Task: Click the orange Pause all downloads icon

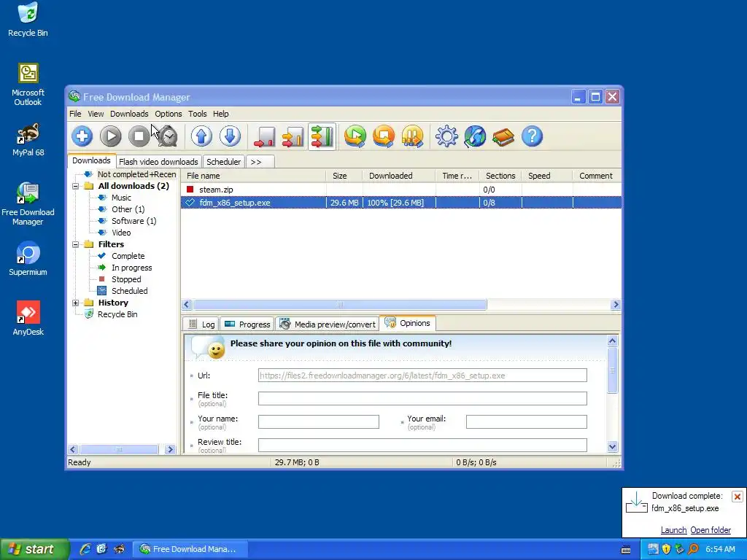Action: point(413,136)
